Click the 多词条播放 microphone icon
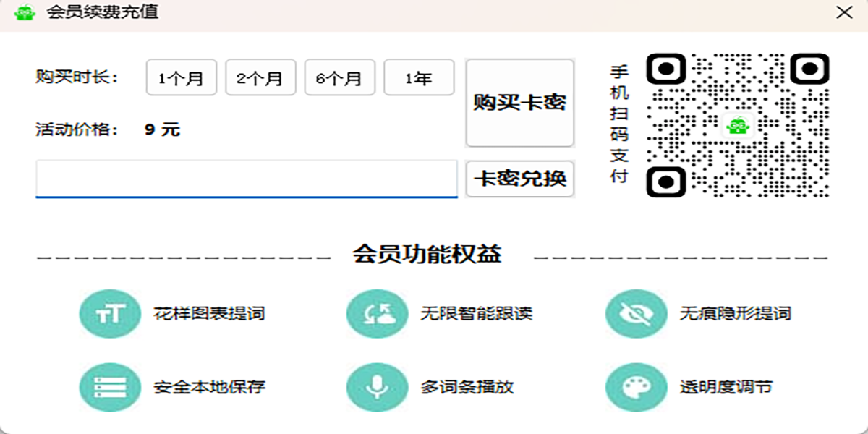Image resolution: width=868 pixels, height=434 pixels. pyautogui.click(x=375, y=388)
